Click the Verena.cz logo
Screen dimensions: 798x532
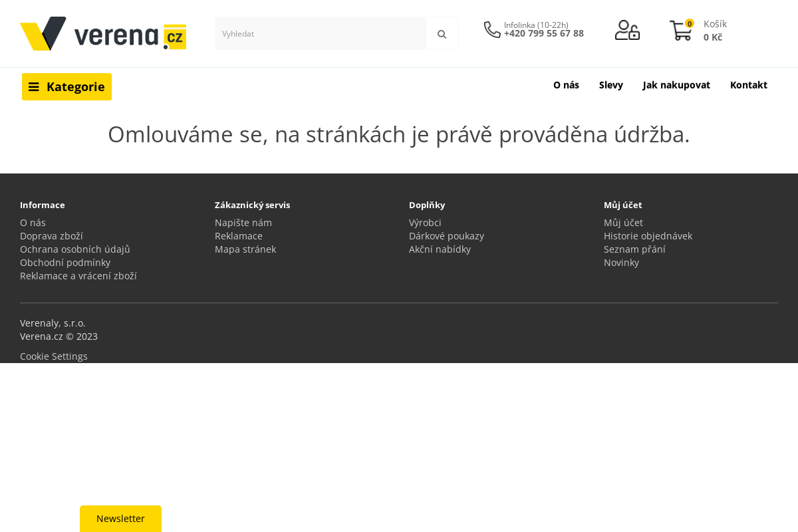(103, 34)
